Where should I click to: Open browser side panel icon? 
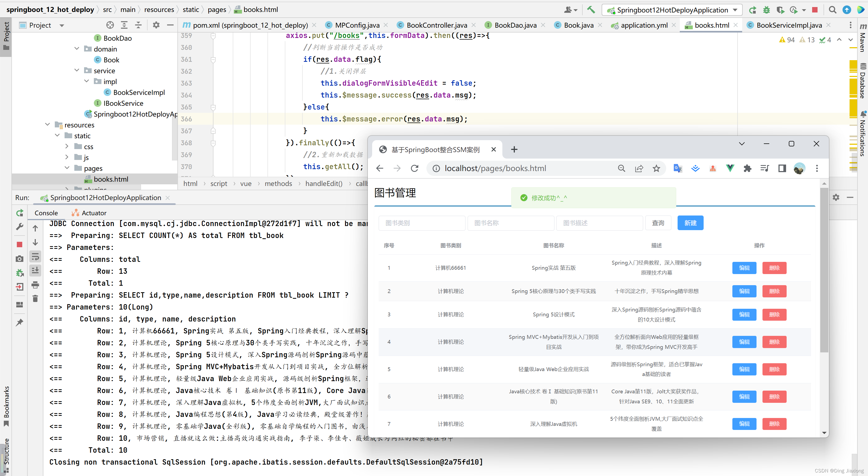click(782, 168)
